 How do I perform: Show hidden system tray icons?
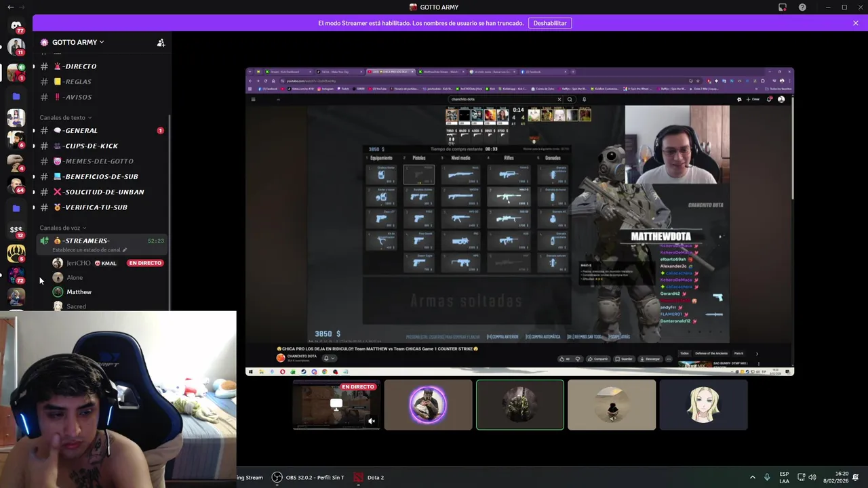tap(752, 477)
